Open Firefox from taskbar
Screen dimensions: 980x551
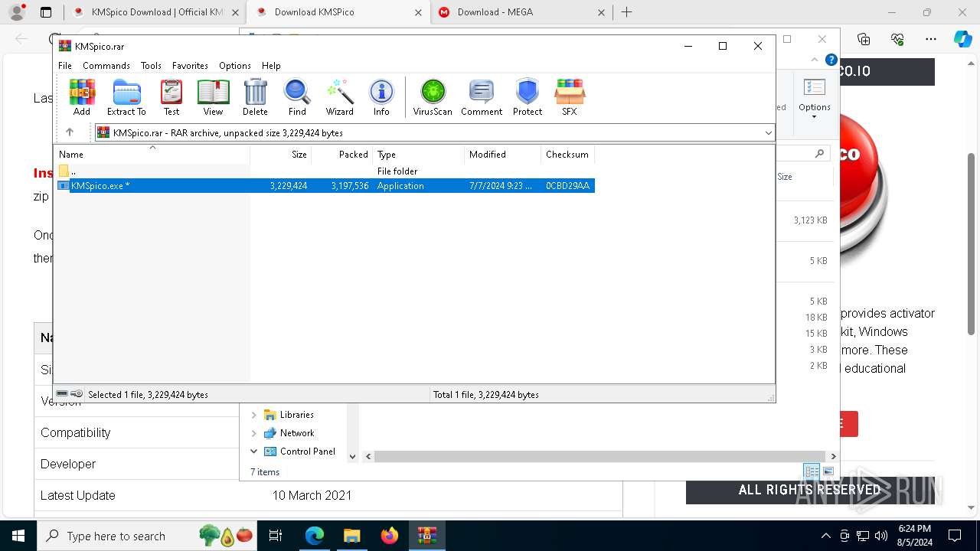tap(390, 536)
